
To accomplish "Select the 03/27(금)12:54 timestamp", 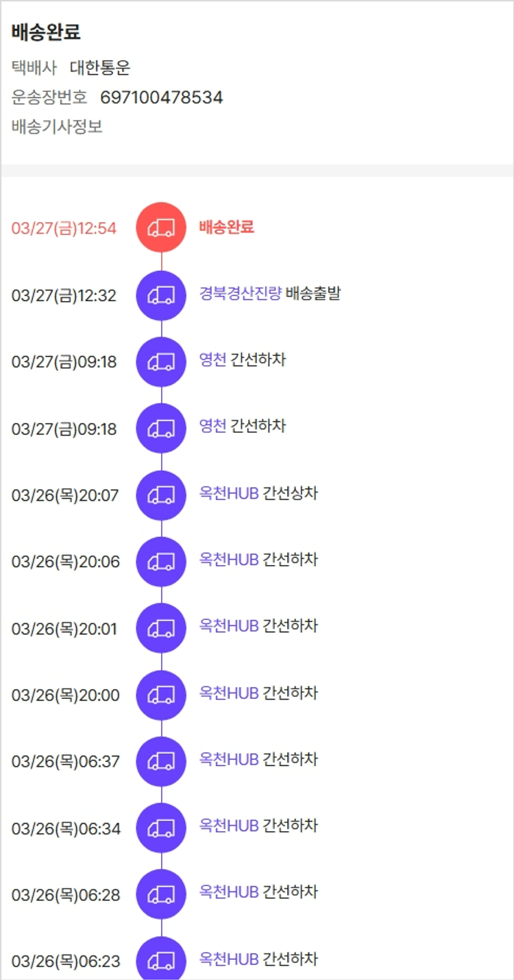I will 64,228.
